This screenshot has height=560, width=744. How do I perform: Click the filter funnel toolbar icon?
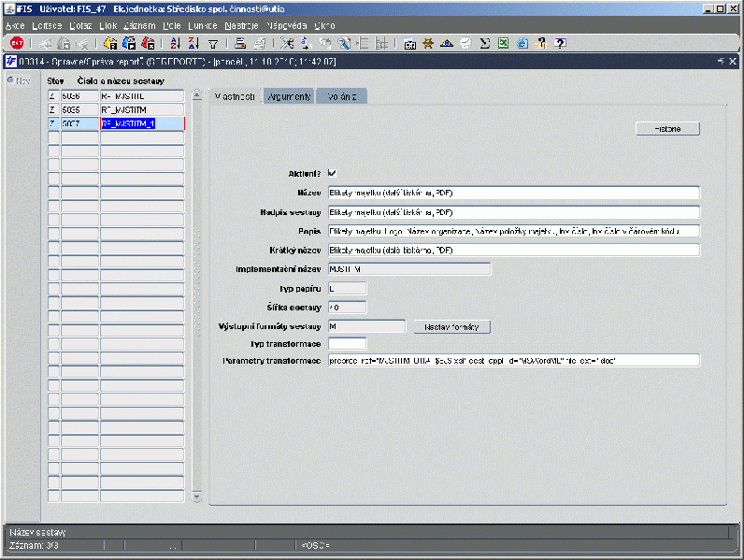tap(213, 44)
